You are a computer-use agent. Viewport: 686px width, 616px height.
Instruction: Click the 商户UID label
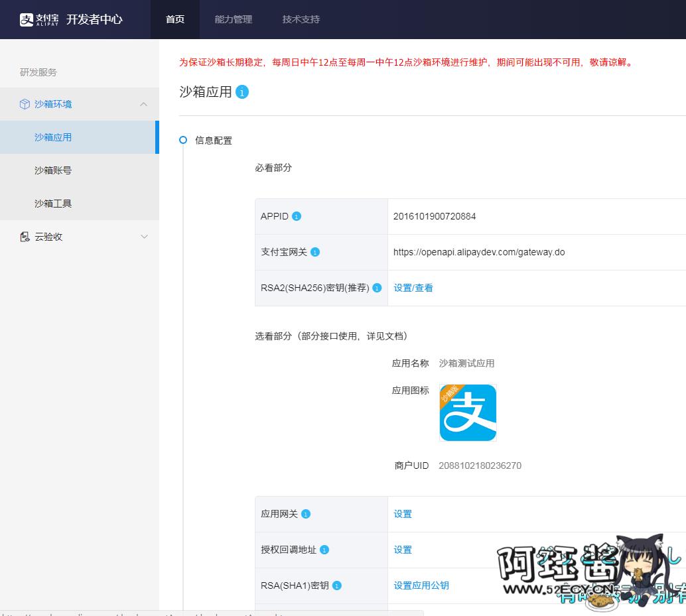pos(412,465)
